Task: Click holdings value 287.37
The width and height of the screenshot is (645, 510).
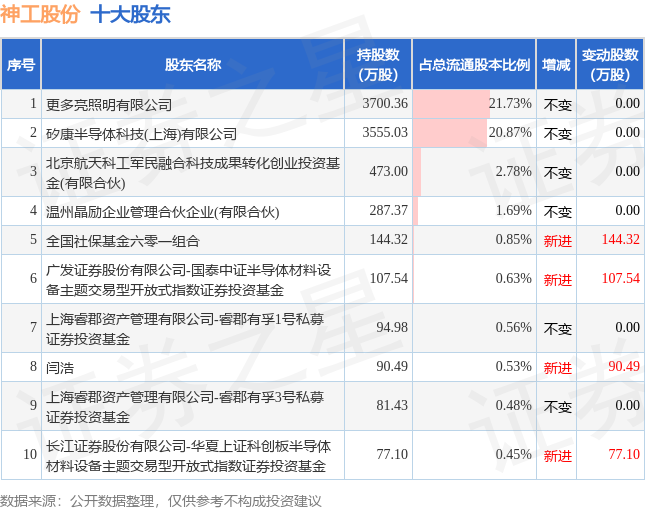Action: [x=389, y=210]
